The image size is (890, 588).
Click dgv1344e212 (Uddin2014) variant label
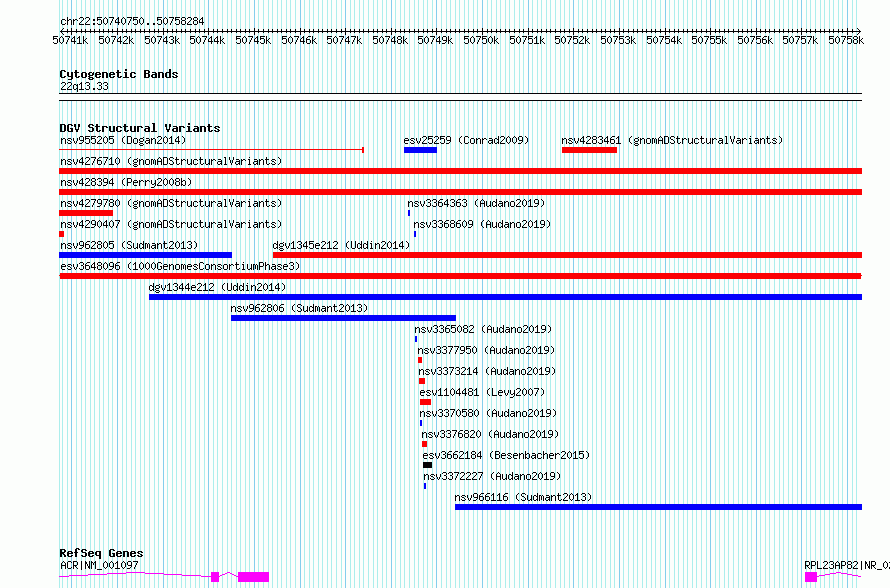[217, 287]
